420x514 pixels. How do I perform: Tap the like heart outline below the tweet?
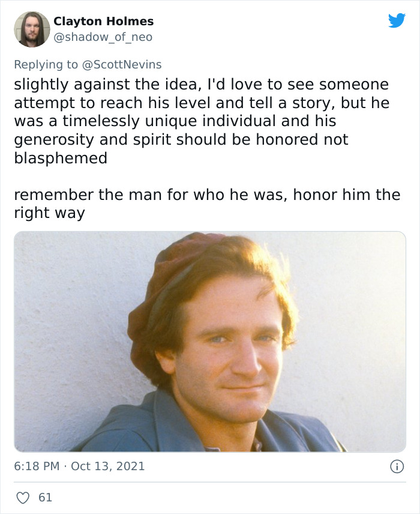[23, 497]
